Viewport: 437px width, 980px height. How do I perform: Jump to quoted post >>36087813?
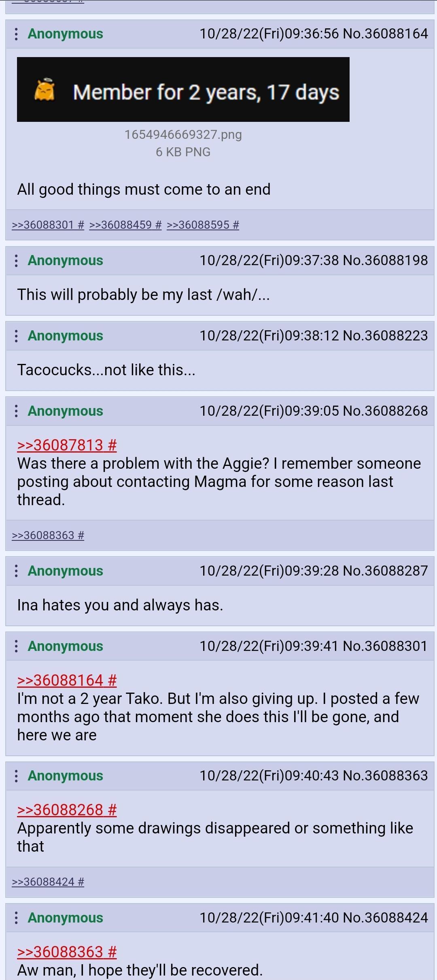67,445
